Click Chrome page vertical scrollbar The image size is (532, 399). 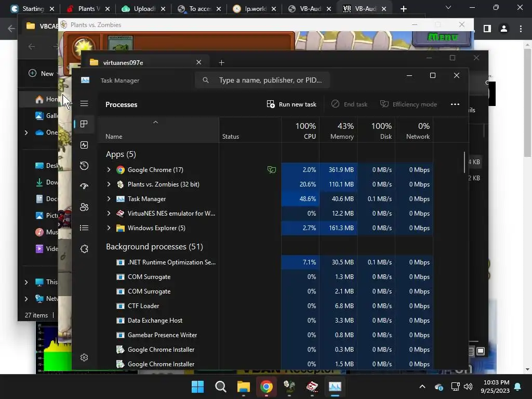click(x=527, y=102)
